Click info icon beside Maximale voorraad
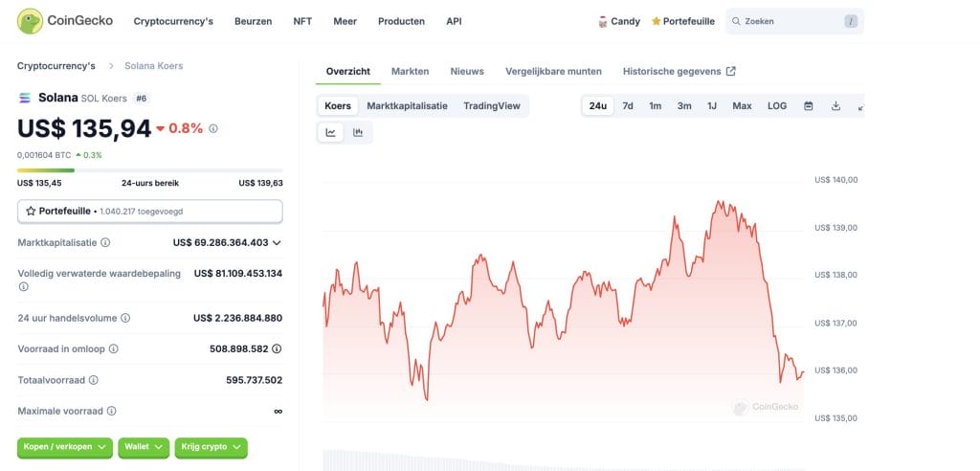This screenshot has height=471, width=980. (111, 411)
